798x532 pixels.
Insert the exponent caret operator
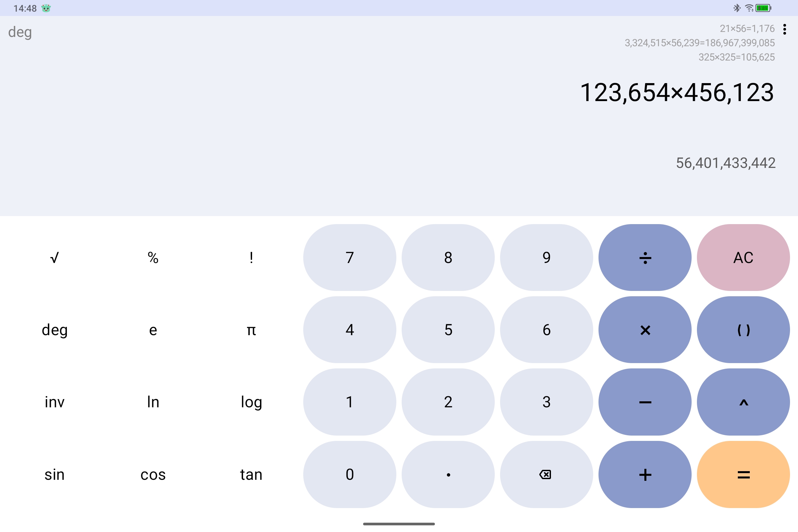(743, 402)
